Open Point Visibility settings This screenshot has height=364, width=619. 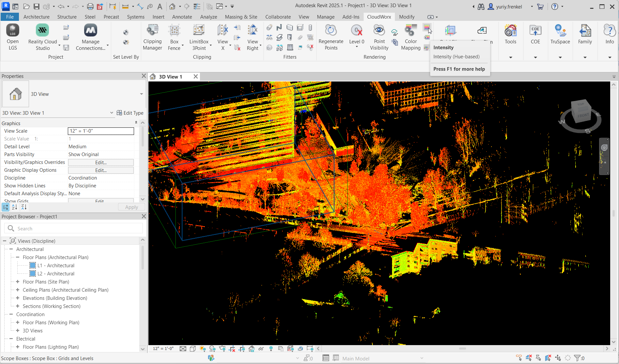click(x=379, y=37)
